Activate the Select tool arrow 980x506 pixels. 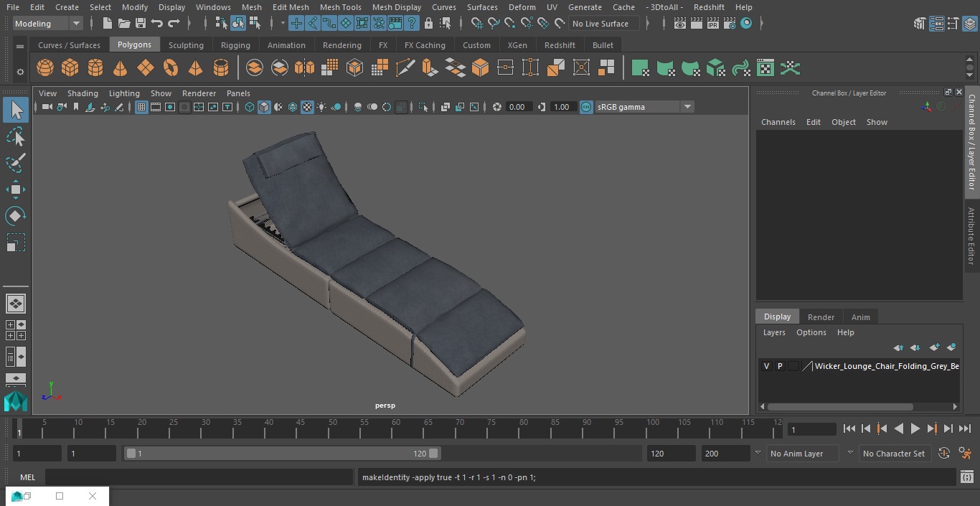point(15,110)
